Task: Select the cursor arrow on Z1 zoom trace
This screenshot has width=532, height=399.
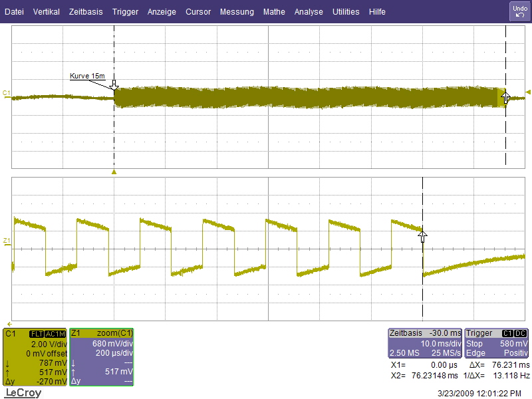Action: tap(422, 237)
